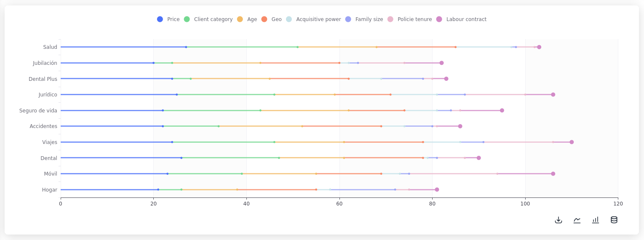Click the Móvil axis label
The image size is (644, 240).
click(x=51, y=174)
